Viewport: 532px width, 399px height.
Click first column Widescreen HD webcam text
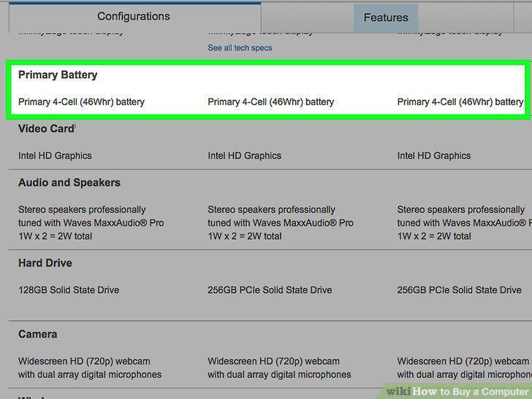point(90,368)
